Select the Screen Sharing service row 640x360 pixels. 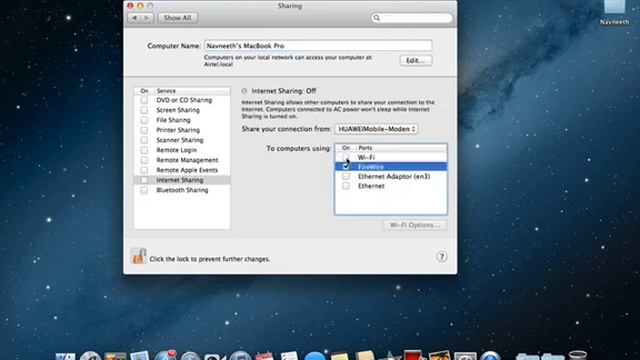coord(182,110)
